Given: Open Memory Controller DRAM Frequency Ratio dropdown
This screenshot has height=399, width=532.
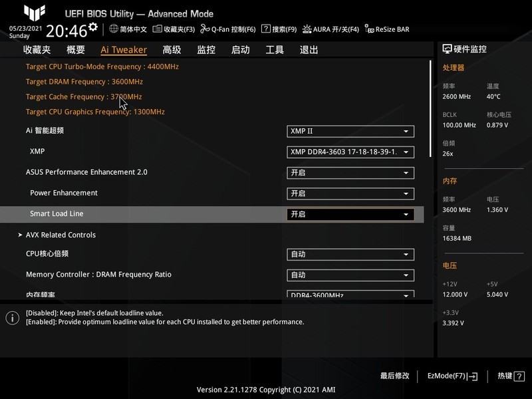Looking at the screenshot, I should [350, 275].
